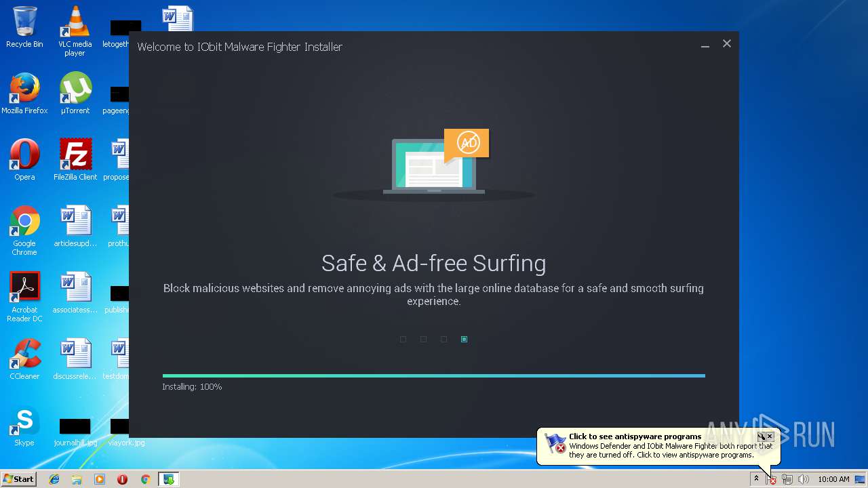Launch CCleaner desktop shortcut

coord(24,359)
